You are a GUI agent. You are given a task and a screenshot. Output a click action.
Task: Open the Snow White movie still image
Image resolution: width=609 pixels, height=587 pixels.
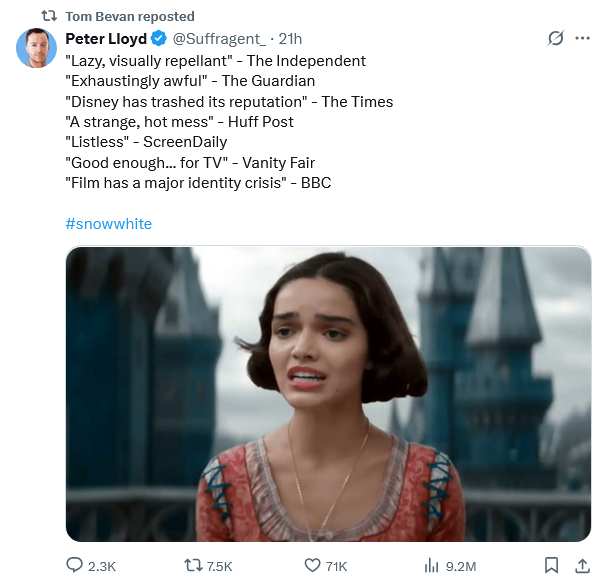pos(328,394)
